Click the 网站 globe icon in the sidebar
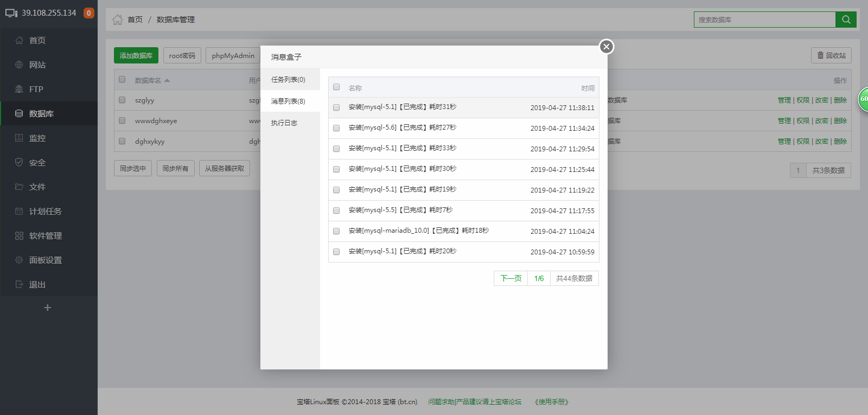This screenshot has height=415, width=868. (x=19, y=65)
